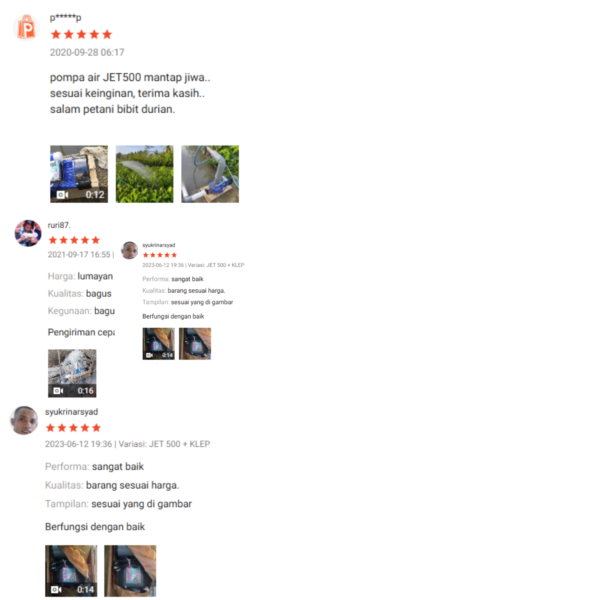600x600 pixels.
Task: Play ruri87's 0:16 review video
Action: coord(72,373)
